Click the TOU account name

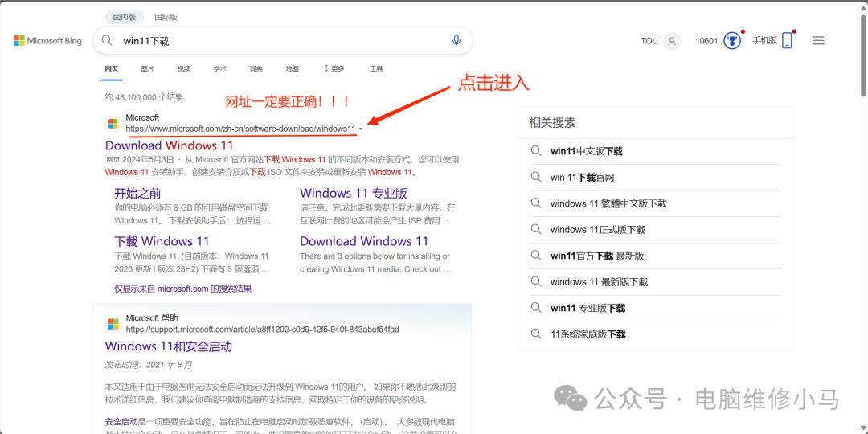tap(649, 41)
